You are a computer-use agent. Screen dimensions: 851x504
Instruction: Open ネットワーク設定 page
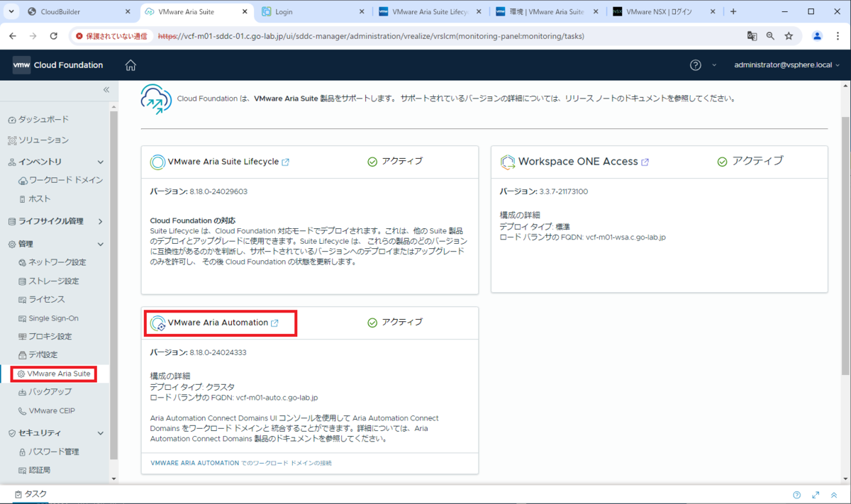click(52, 262)
